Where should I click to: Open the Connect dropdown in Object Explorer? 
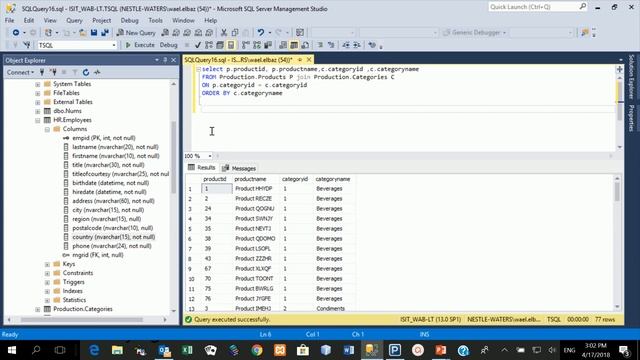coord(20,72)
